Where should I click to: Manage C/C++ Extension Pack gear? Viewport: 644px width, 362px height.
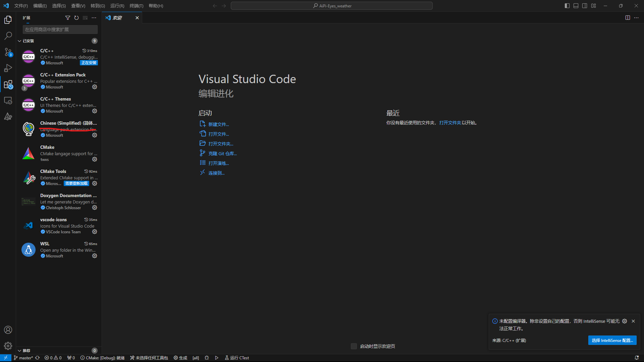point(95,87)
